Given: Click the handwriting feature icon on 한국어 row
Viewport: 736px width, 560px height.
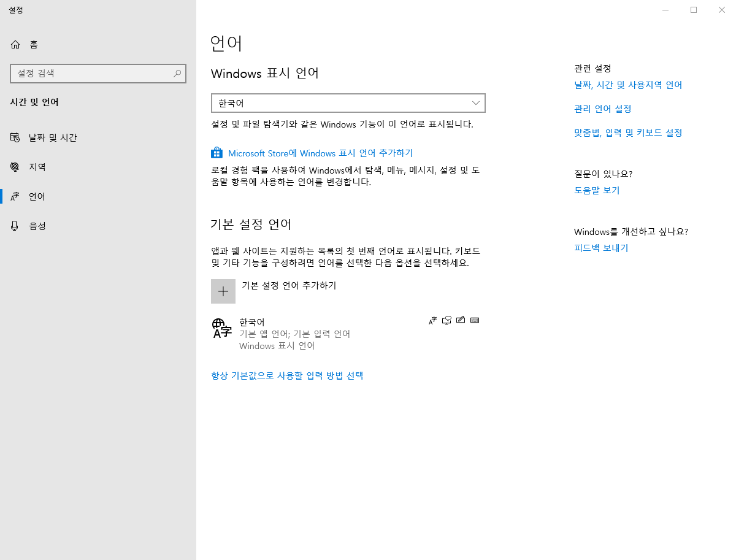Looking at the screenshot, I should click(461, 320).
